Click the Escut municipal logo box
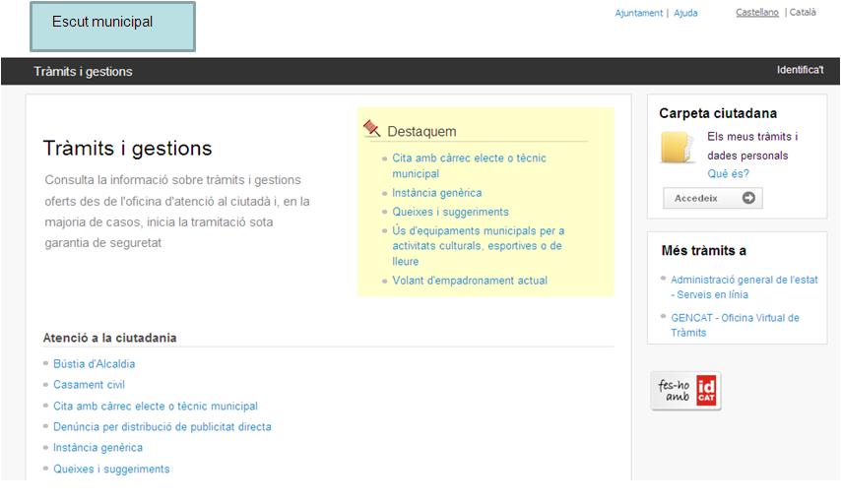The height and width of the screenshot is (504, 841). (112, 27)
